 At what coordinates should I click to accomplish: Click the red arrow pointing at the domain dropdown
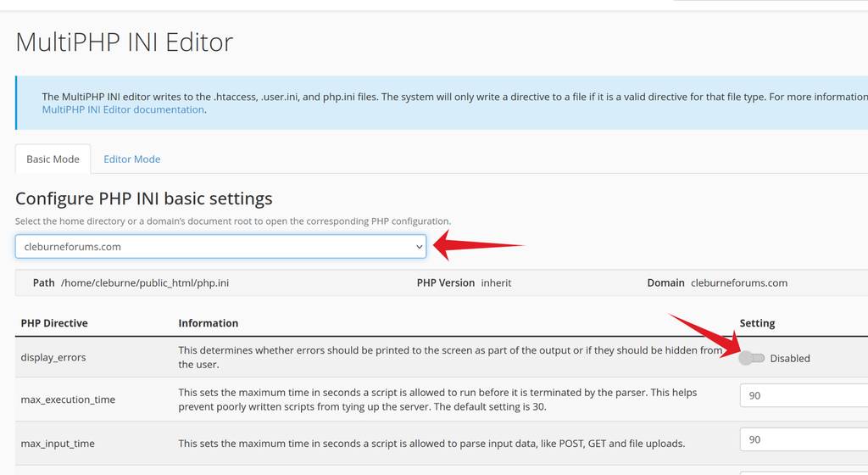(x=479, y=246)
